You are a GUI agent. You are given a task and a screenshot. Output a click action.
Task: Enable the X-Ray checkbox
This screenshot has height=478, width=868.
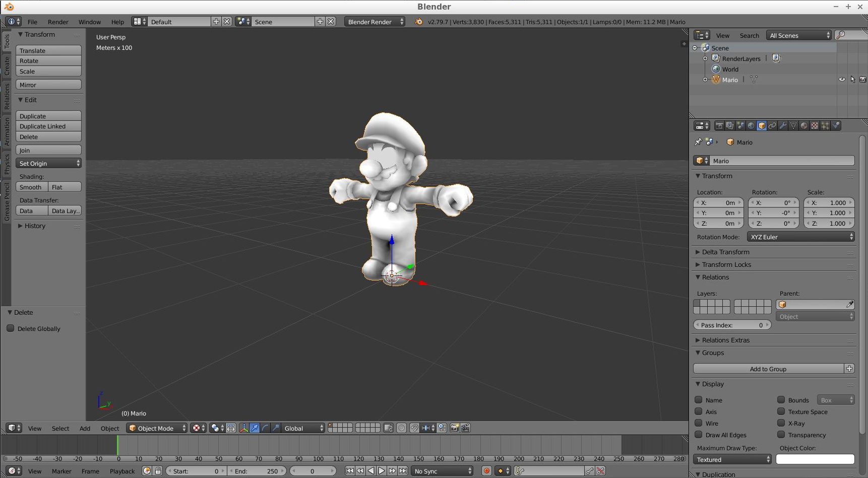781,423
